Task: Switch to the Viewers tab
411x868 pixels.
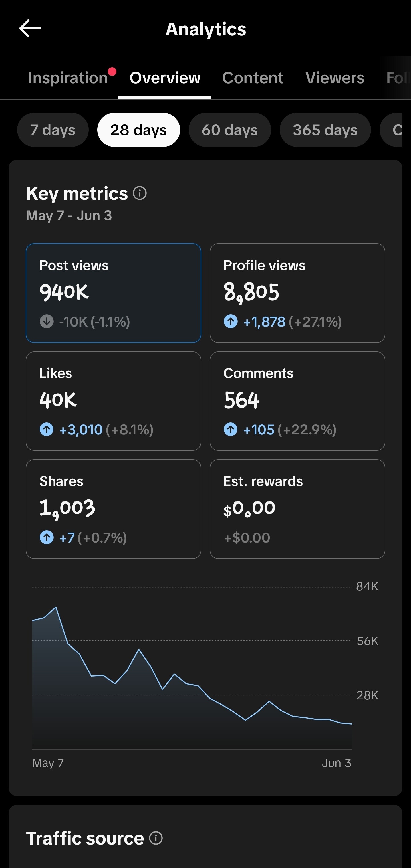Action: click(x=335, y=78)
